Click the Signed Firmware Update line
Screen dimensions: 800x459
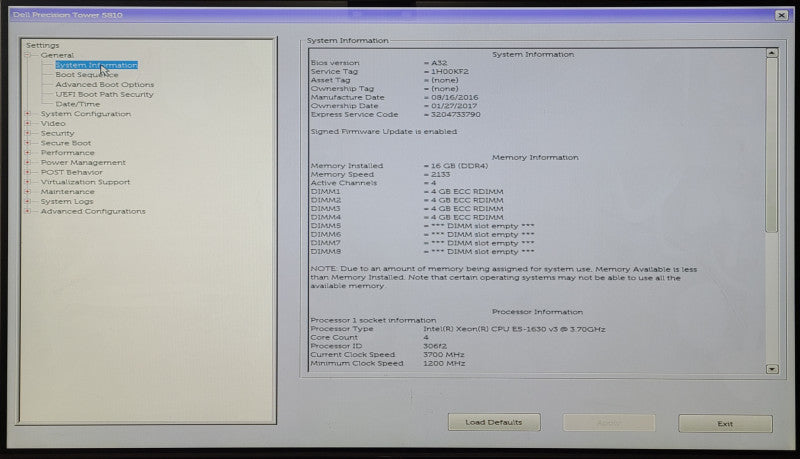384,131
